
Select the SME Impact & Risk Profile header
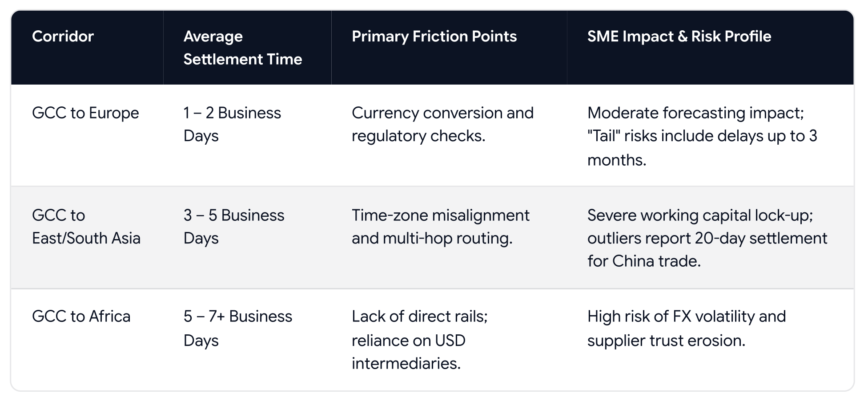point(679,36)
